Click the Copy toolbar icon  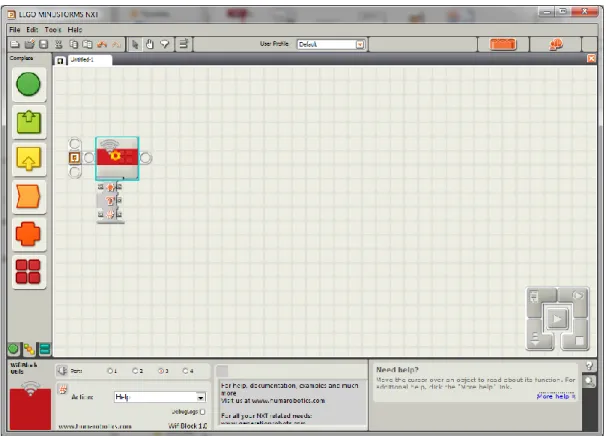click(73, 44)
